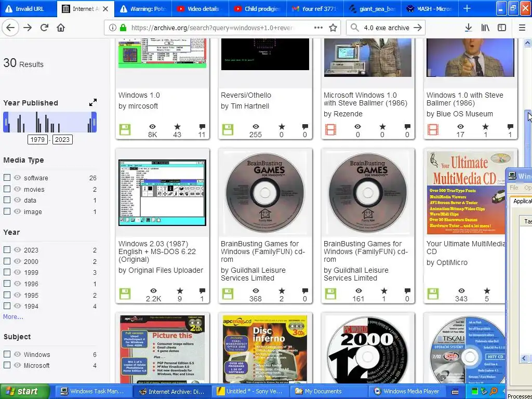Show site information icon in address bar
Viewport: 532px width, 399px height.
point(112,28)
